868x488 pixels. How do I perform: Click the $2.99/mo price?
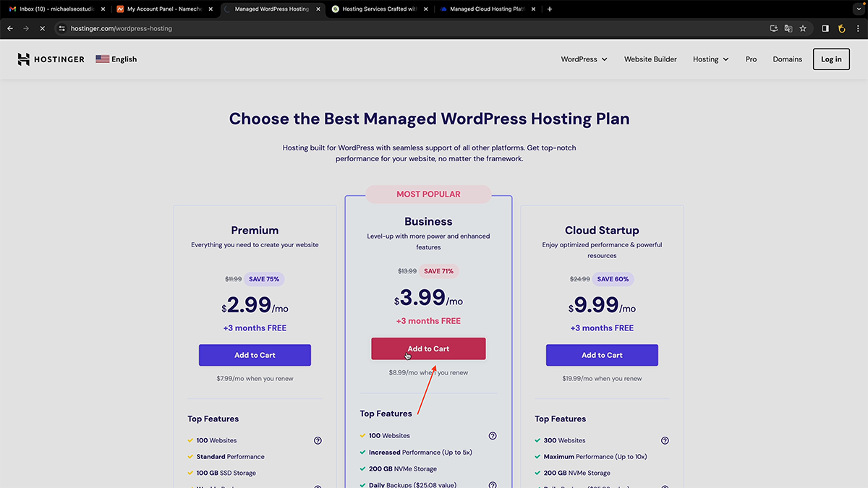coord(255,306)
